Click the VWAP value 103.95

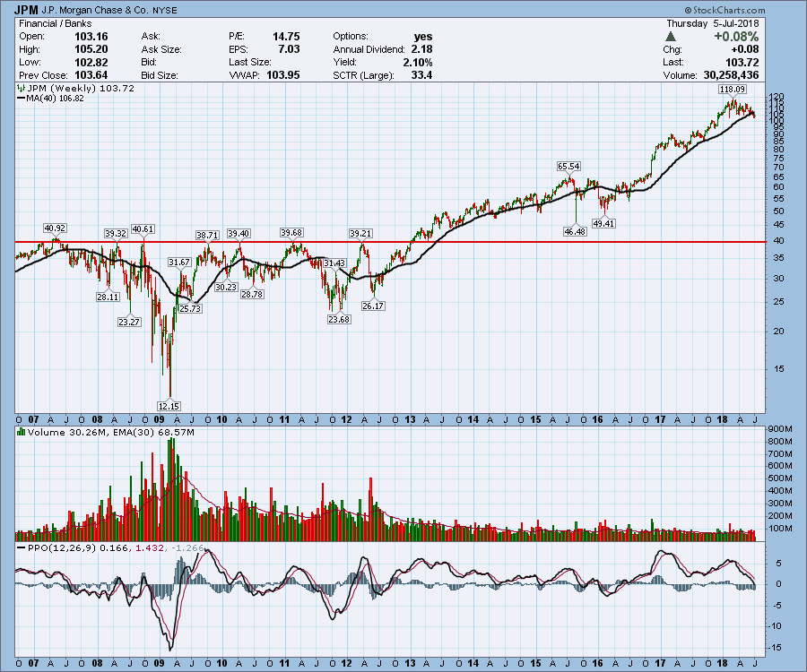[283, 75]
